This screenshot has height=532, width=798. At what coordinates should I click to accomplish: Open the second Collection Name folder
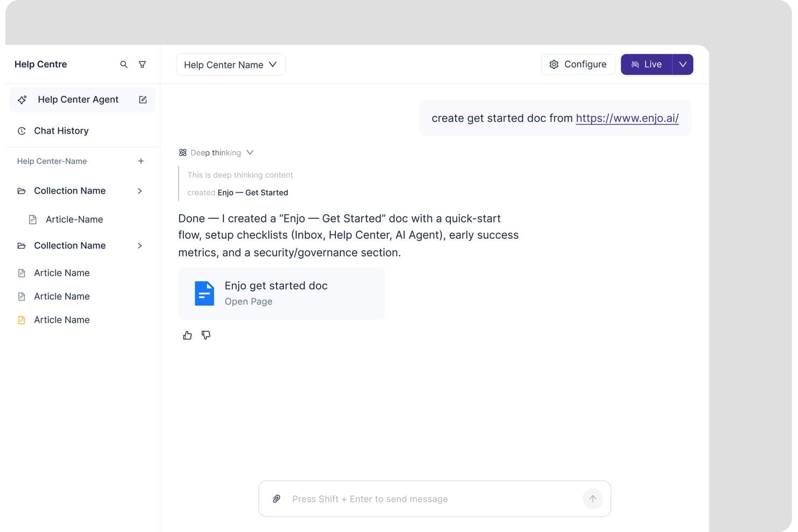[22, 246]
